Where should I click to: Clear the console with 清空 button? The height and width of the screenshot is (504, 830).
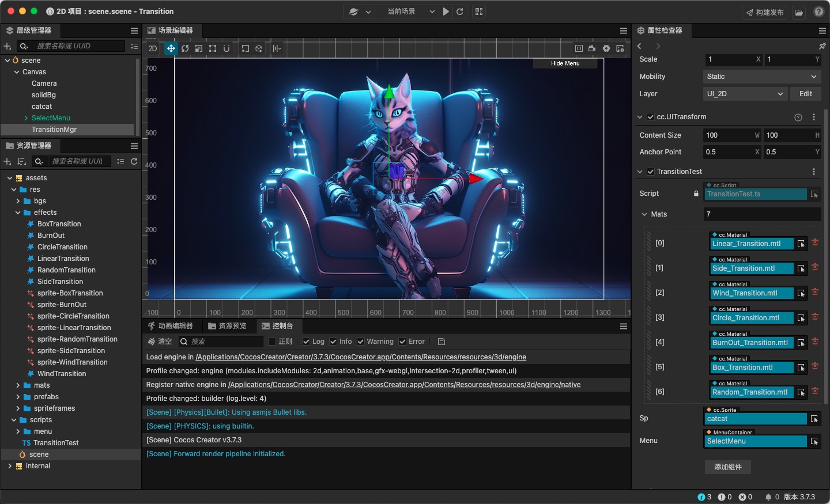click(160, 342)
